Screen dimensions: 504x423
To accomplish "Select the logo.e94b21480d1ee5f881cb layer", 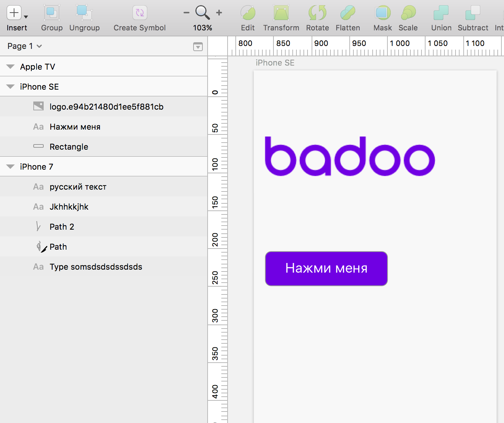I will pyautogui.click(x=104, y=107).
